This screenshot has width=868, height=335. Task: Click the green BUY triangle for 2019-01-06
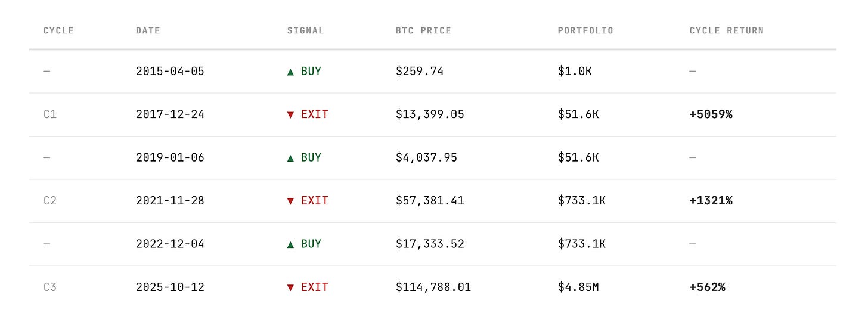(x=290, y=158)
